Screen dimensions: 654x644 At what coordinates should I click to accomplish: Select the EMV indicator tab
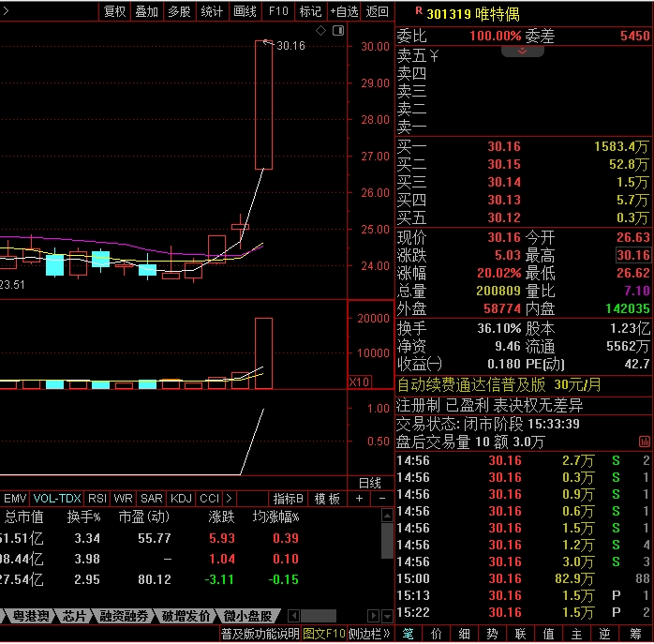pos(15,499)
